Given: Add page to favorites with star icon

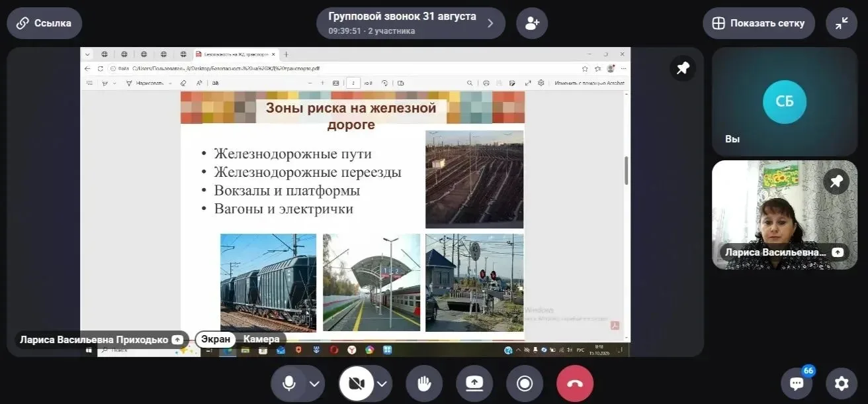Looking at the screenshot, I should (585, 68).
